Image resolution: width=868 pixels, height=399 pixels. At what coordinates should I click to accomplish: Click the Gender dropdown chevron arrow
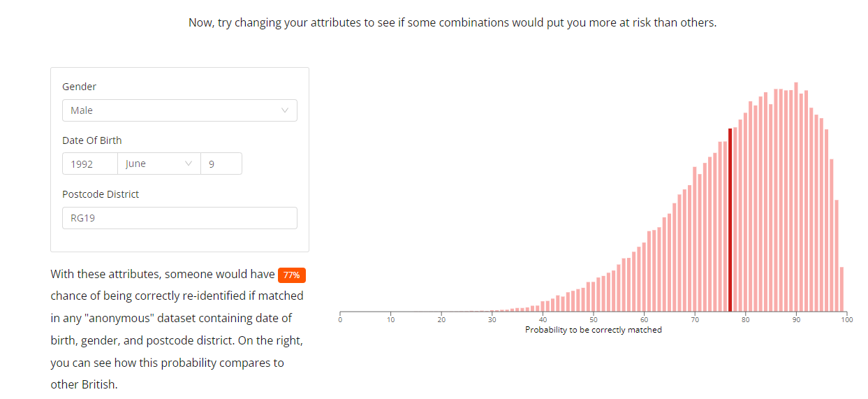(x=284, y=110)
